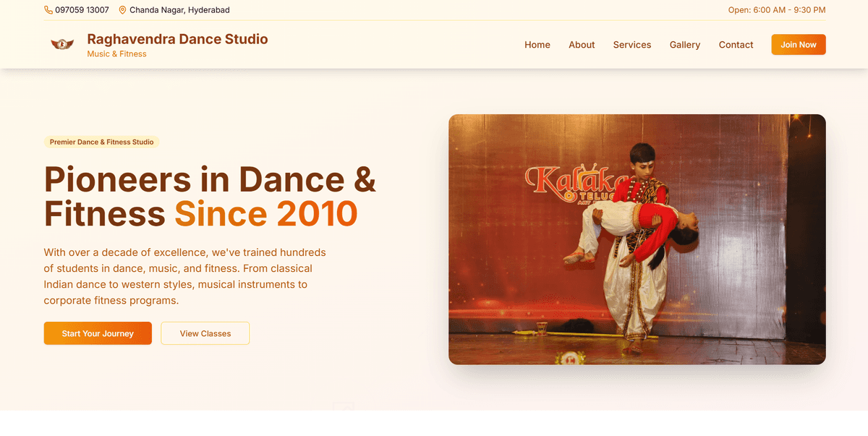Go to the Home nav item
The height and width of the screenshot is (436, 868).
click(x=537, y=45)
